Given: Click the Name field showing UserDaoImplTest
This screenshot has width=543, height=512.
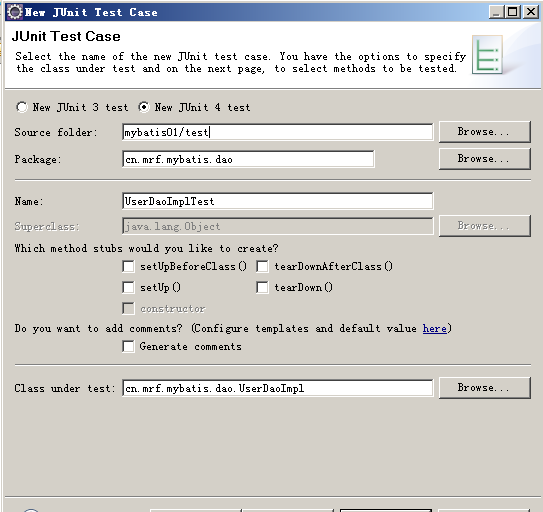Looking at the screenshot, I should click(x=277, y=201).
